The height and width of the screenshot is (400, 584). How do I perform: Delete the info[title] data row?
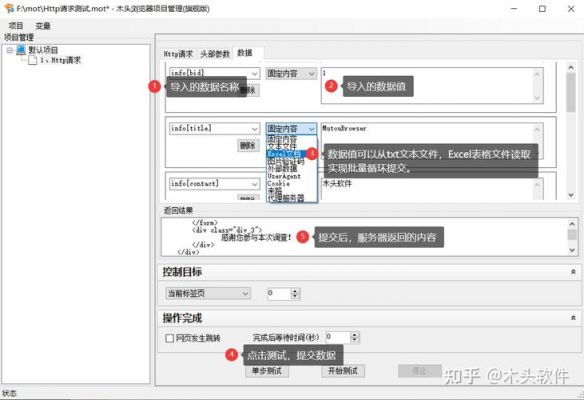[x=248, y=145]
